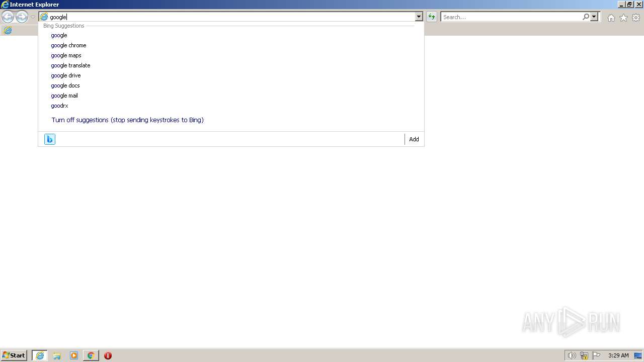The width and height of the screenshot is (644, 362).
Task: Select the "google maps" suggestion
Action: (x=231, y=55)
